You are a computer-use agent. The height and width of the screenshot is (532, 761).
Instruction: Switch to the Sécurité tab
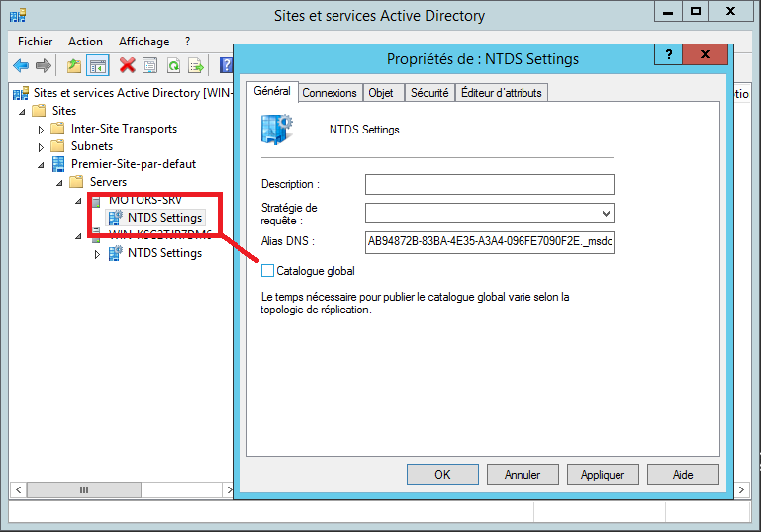[x=429, y=93]
